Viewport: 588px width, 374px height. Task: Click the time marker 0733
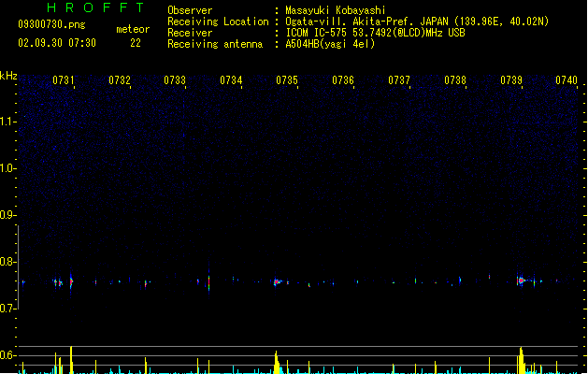click(175, 80)
